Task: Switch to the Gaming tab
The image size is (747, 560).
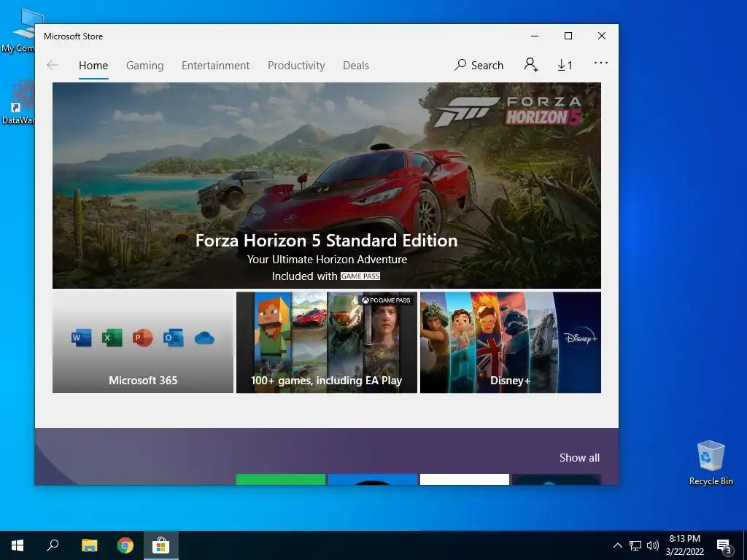Action: pyautogui.click(x=145, y=65)
